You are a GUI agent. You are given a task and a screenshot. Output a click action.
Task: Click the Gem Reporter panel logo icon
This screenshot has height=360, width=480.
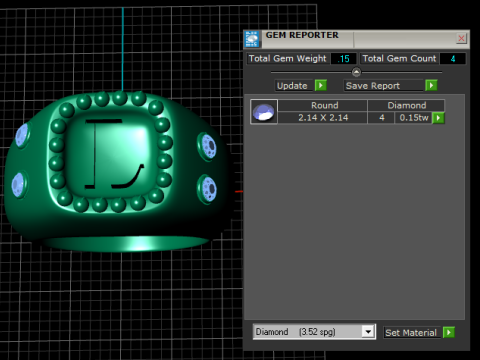[x=252, y=39]
